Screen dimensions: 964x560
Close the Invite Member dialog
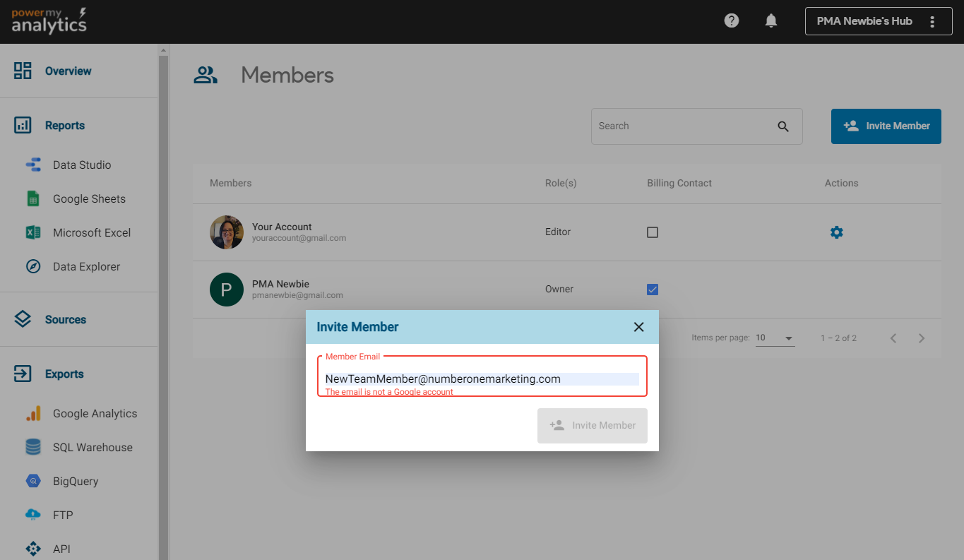(639, 327)
